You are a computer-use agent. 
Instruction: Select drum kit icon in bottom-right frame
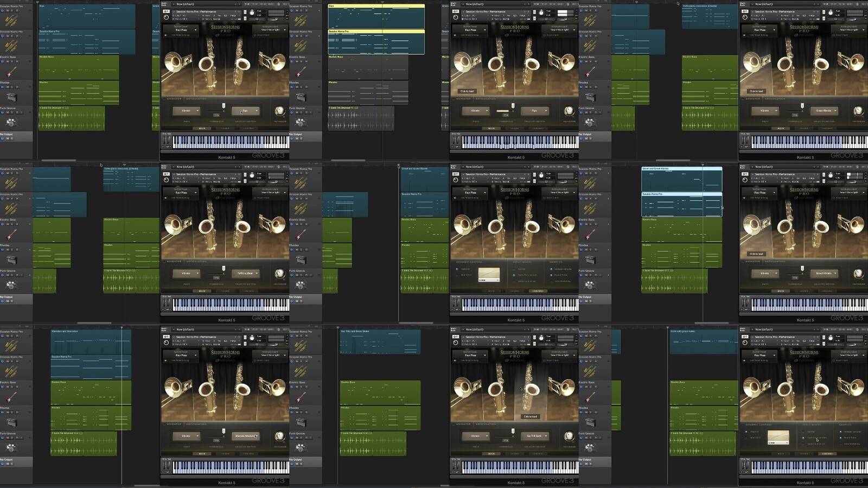pyautogui.click(x=590, y=448)
